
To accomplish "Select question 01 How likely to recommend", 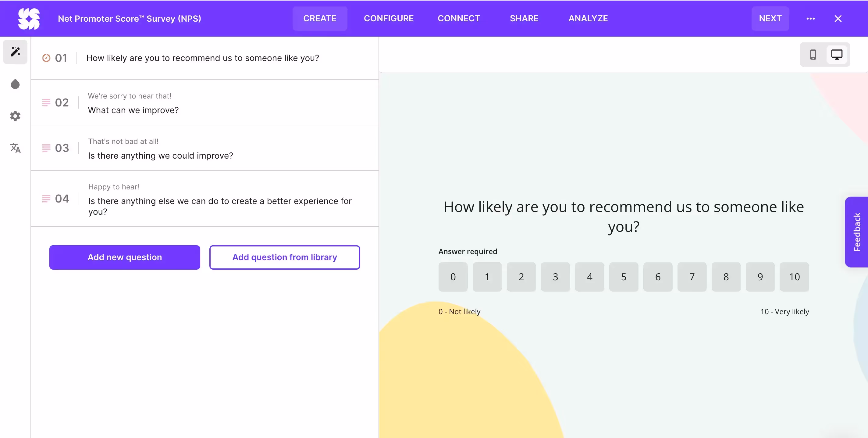I will 205,58.
